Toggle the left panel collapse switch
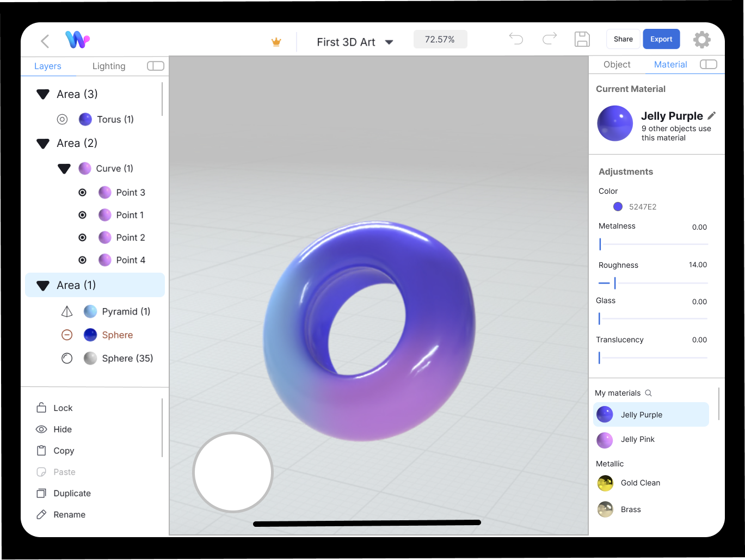 156,66
